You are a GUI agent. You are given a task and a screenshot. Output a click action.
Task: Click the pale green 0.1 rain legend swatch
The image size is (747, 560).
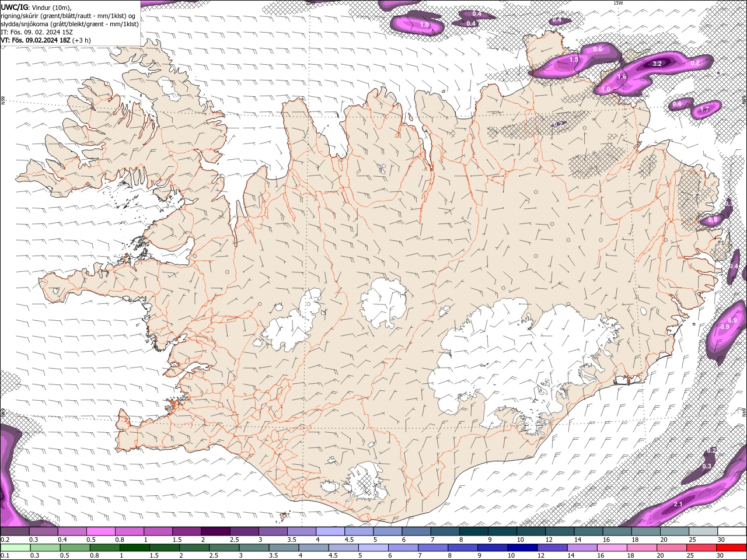coord(15,548)
